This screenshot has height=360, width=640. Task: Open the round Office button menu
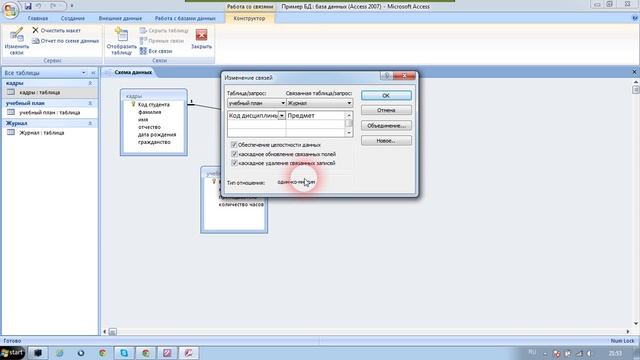pyautogui.click(x=9, y=10)
